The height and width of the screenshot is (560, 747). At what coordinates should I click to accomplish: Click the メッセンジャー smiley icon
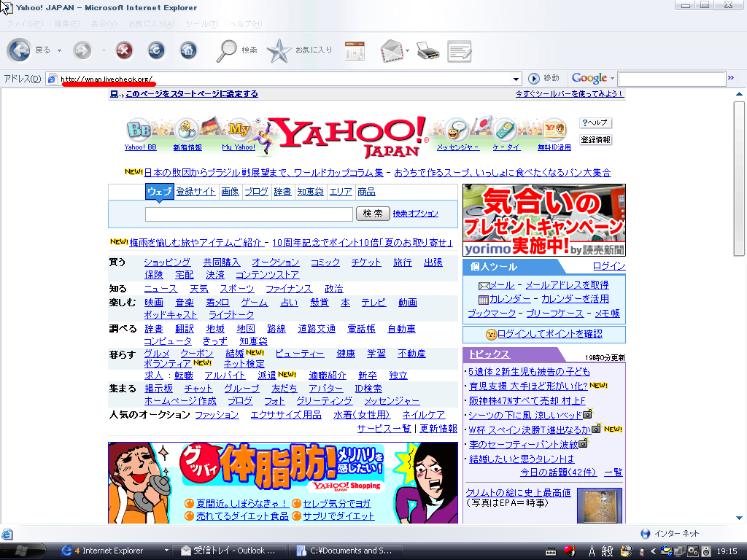point(457,130)
